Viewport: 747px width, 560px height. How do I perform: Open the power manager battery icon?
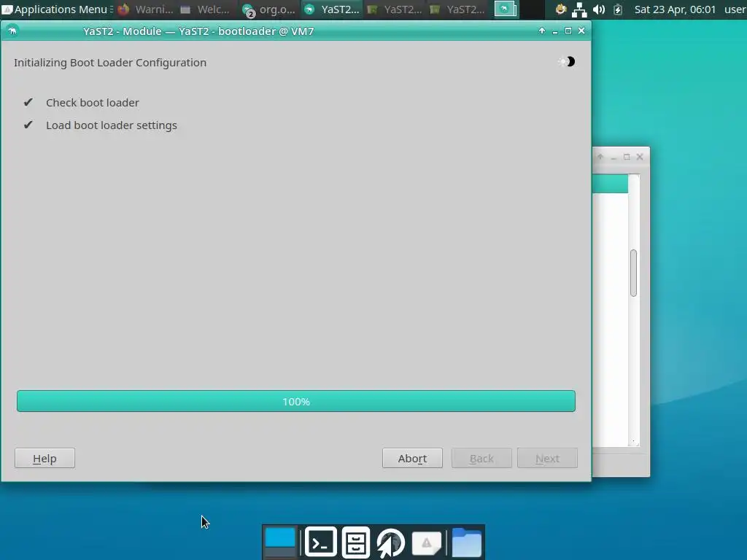click(618, 9)
